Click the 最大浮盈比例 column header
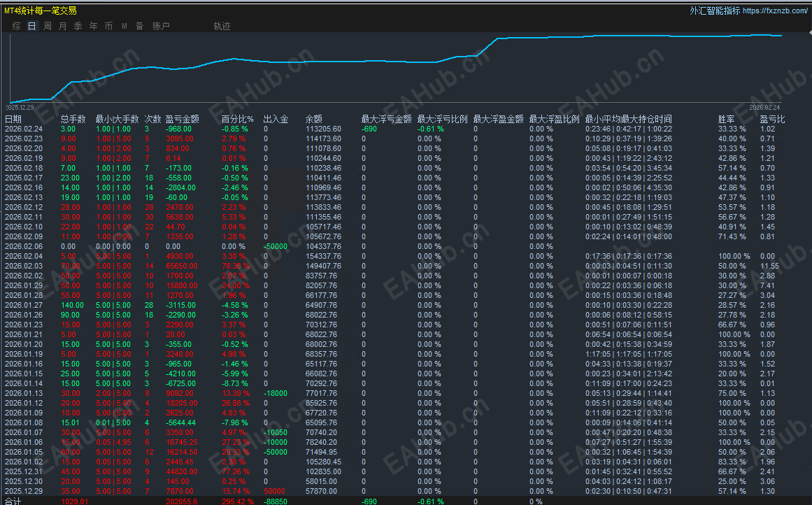This screenshot has height=505, width=812. (x=554, y=119)
